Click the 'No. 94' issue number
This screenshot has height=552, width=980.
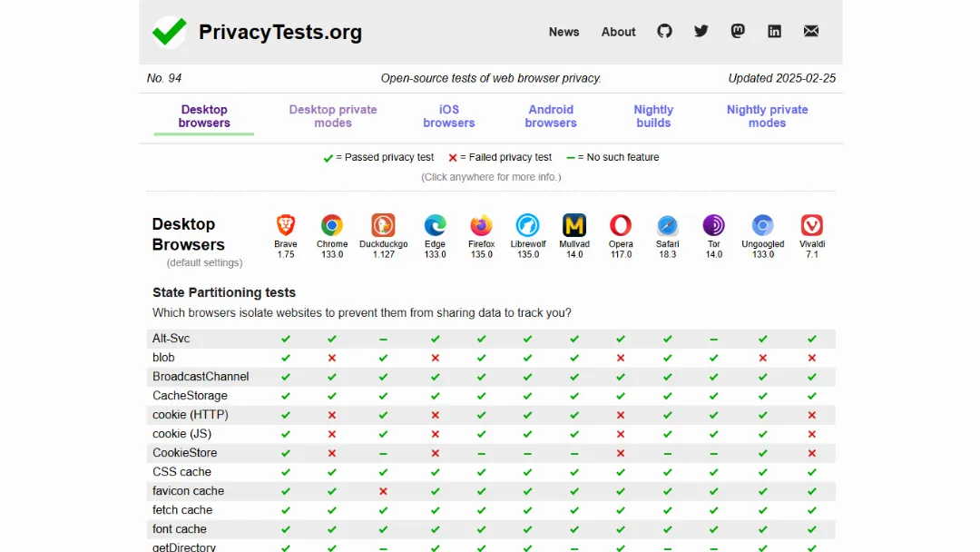(x=163, y=78)
